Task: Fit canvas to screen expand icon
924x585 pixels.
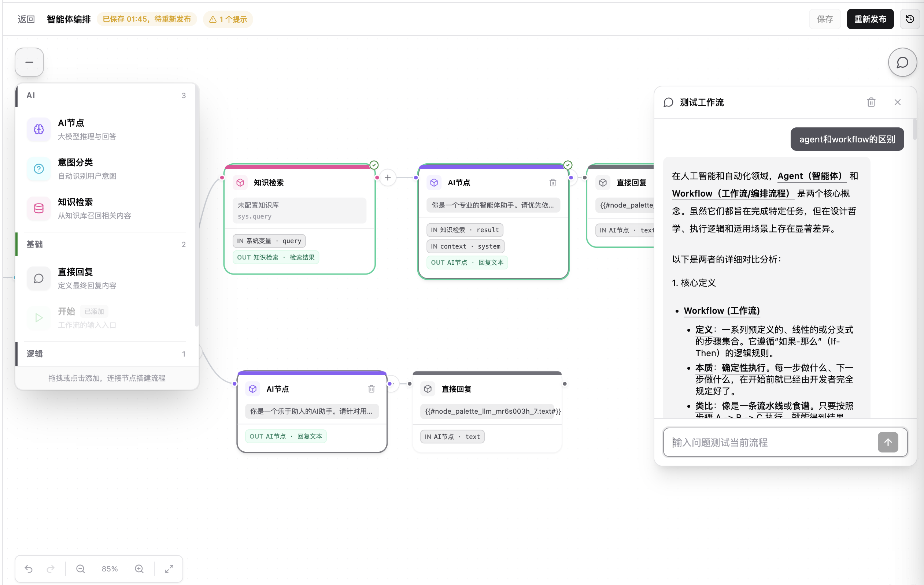Action: coord(169,569)
